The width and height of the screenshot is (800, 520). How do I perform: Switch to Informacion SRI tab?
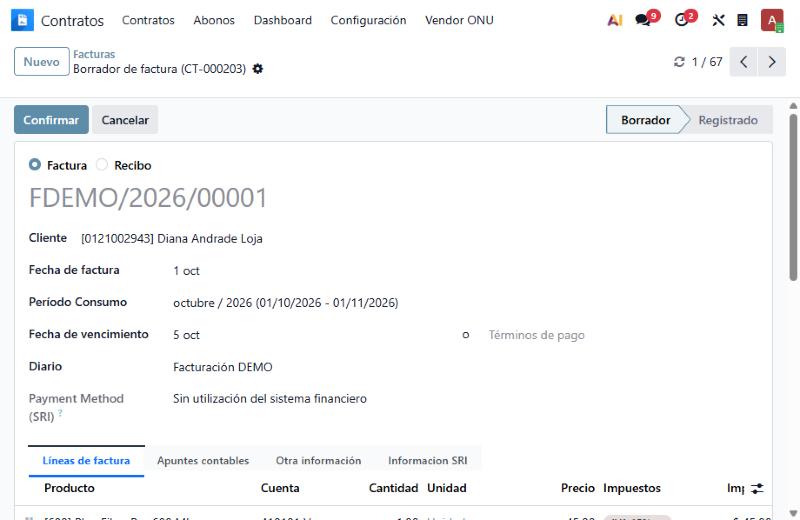(x=428, y=461)
